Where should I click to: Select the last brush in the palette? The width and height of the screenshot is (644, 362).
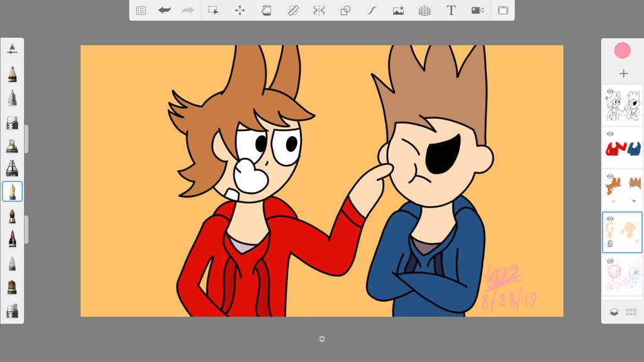(x=13, y=310)
